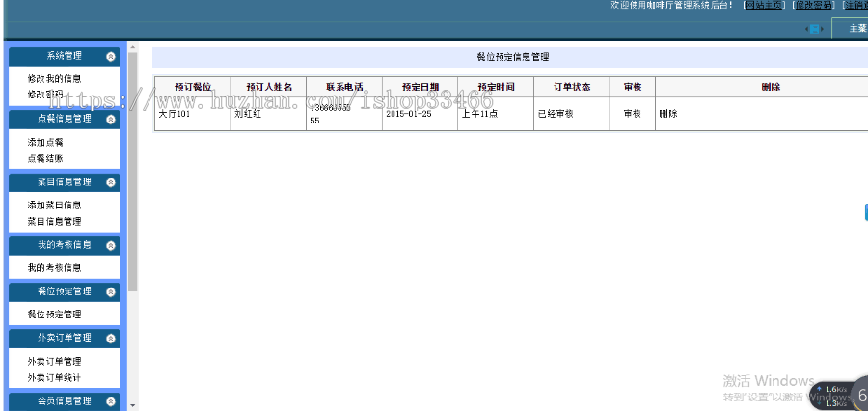Collapse the 会员信息管理 panel chevron
The width and height of the screenshot is (868, 411).
tap(111, 401)
